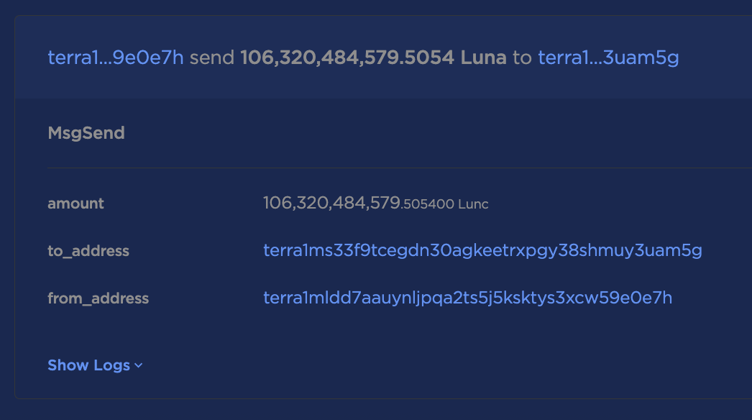The height and width of the screenshot is (420, 752).
Task: Click the MsgSend message heading
Action: (86, 133)
